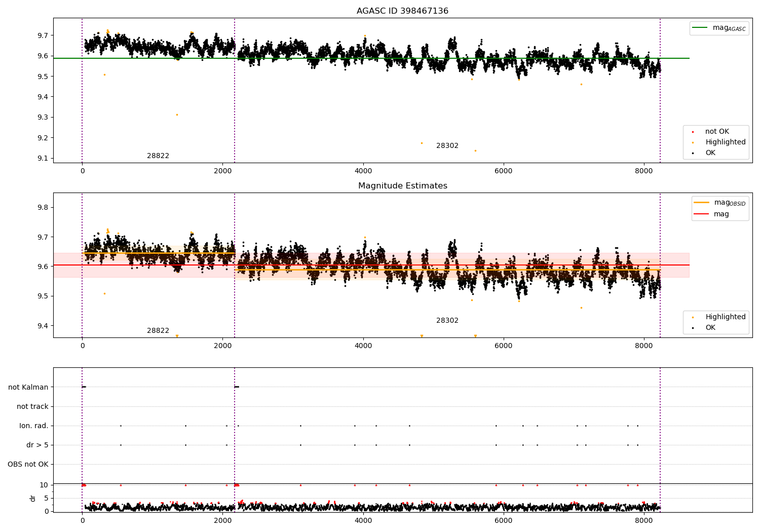Click y-tick '9.1' on top plot

(x=43, y=159)
